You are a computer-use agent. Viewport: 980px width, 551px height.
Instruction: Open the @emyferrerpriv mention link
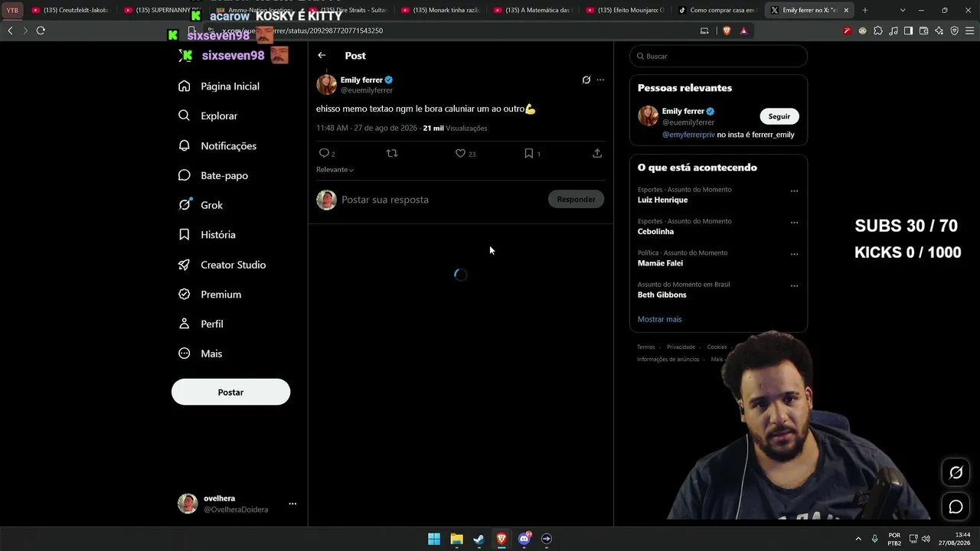pyautogui.click(x=688, y=135)
